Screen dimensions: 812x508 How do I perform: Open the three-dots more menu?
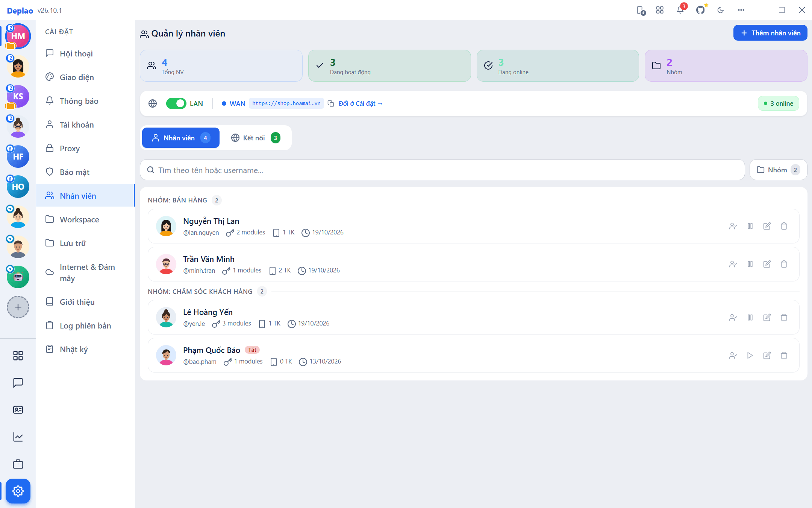pyautogui.click(x=741, y=10)
